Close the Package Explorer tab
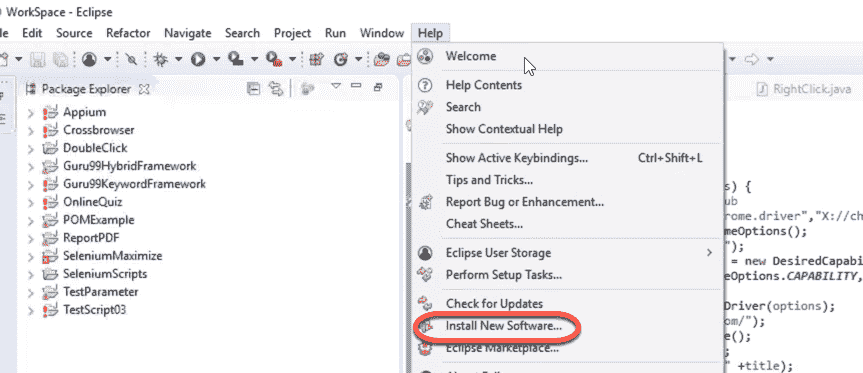Image resolution: width=863 pixels, height=373 pixels. click(144, 89)
